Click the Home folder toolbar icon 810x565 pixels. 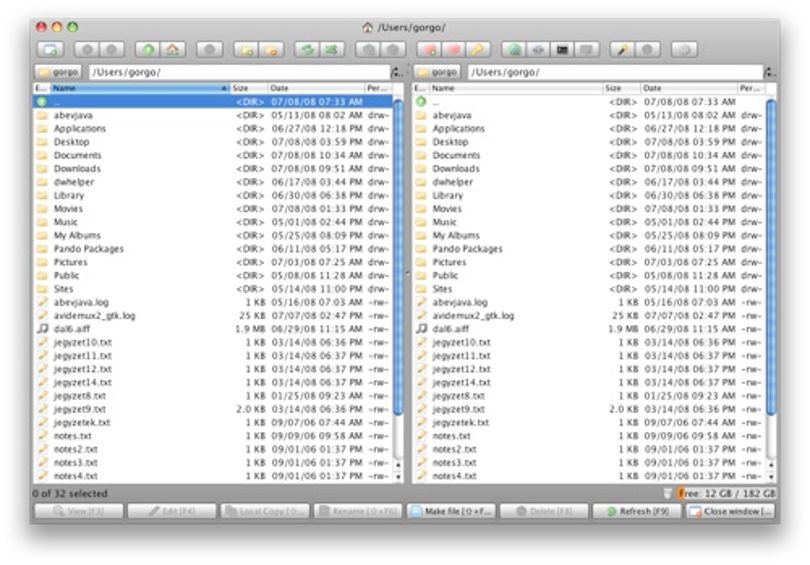point(173,50)
